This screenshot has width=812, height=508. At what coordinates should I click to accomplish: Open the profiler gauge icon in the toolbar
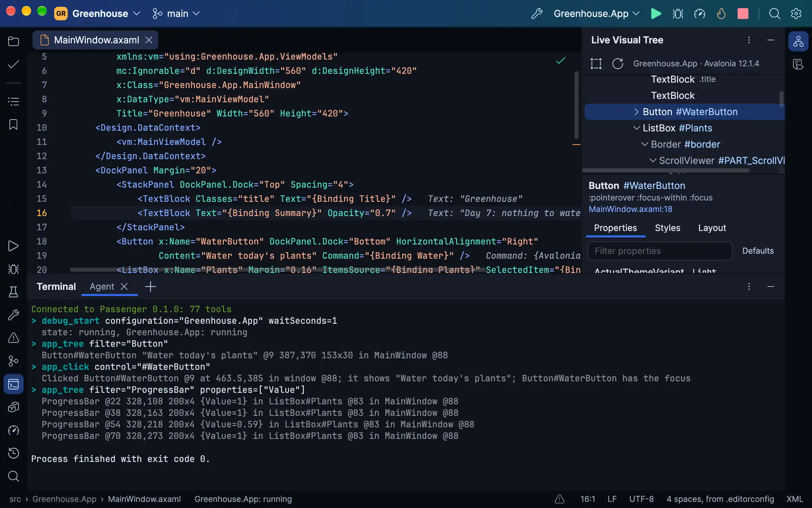click(699, 14)
